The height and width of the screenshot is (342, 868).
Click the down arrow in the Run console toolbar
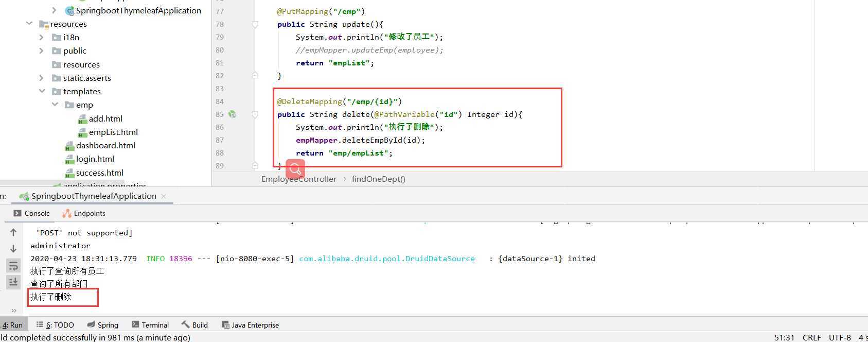coord(13,249)
